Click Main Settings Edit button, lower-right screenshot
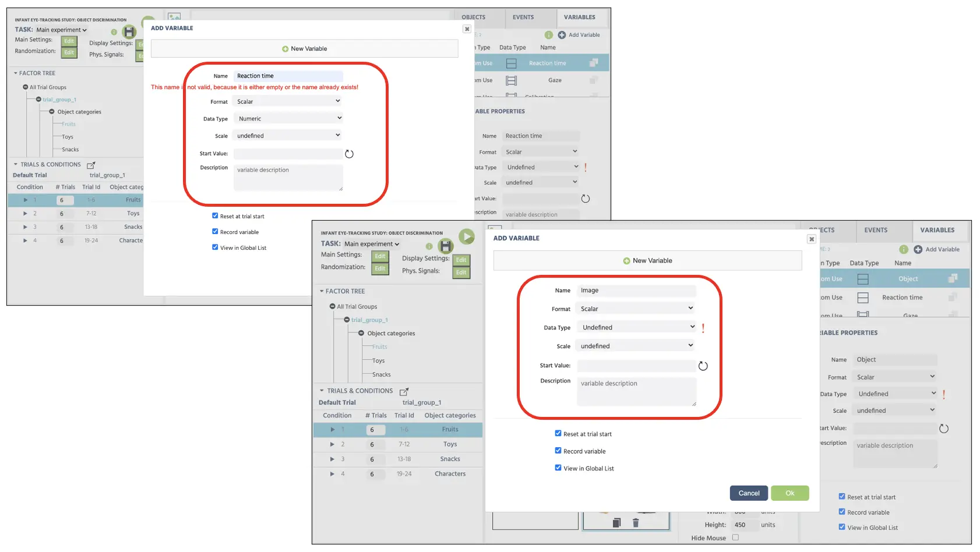The height and width of the screenshot is (552, 980). tap(380, 256)
